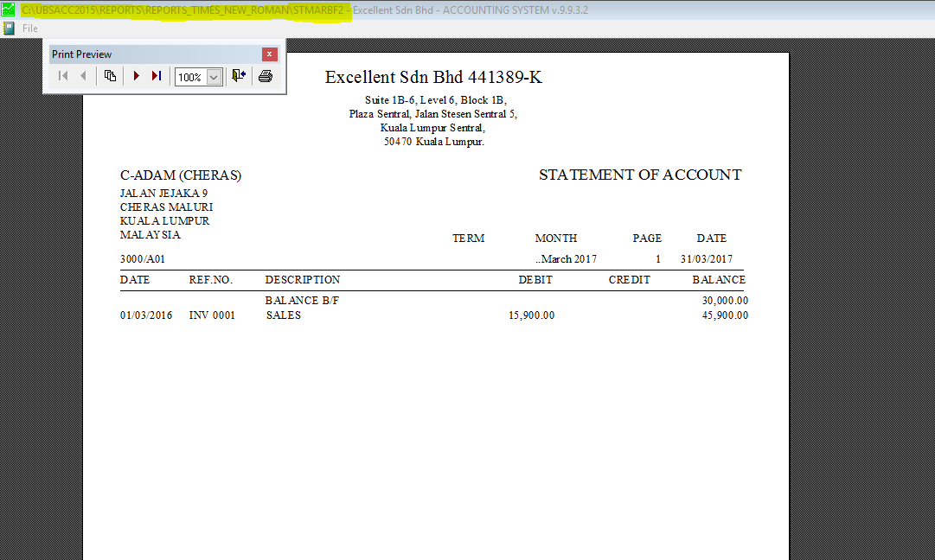This screenshot has height=560, width=935.
Task: Click the KUALA LUMPUR customer address line
Action: tap(164, 220)
